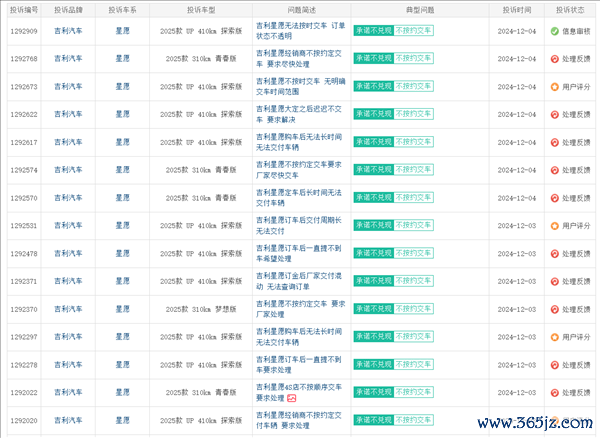600x438 pixels.
Task: Click the 投诉编号 column header
Action: (x=24, y=10)
